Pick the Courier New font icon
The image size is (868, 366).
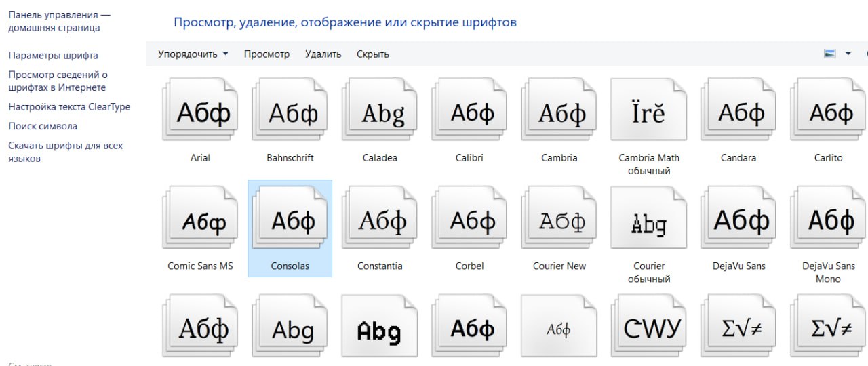[x=559, y=222]
